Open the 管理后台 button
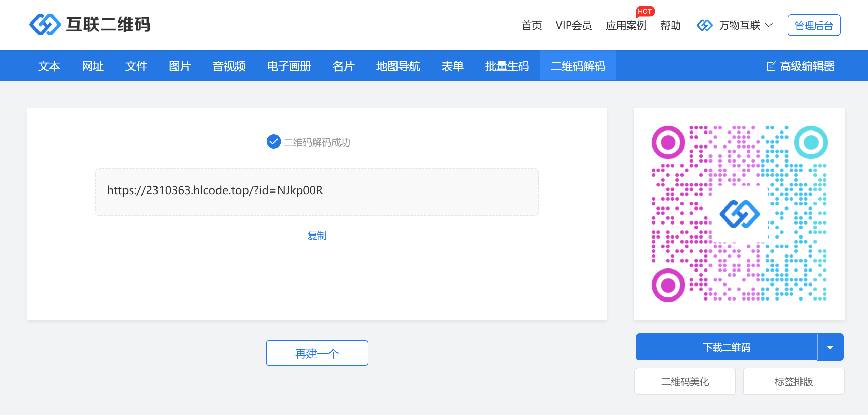The width and height of the screenshot is (868, 415). (x=814, y=25)
